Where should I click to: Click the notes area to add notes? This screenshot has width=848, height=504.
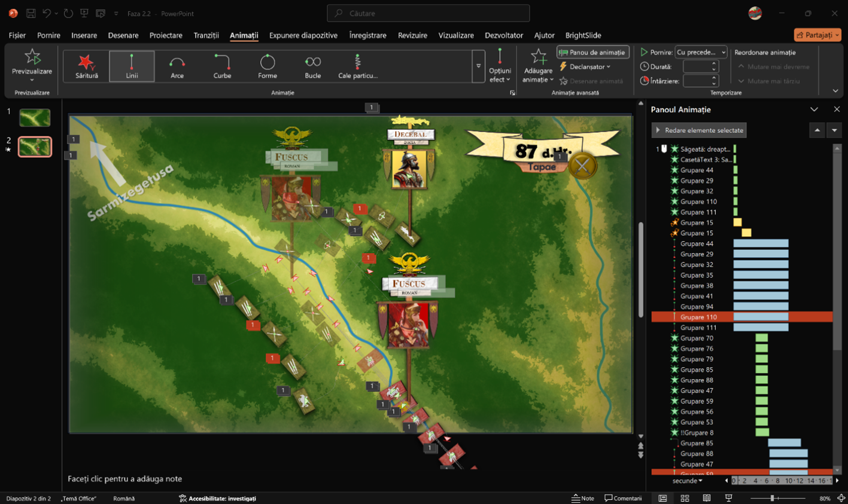coord(350,478)
